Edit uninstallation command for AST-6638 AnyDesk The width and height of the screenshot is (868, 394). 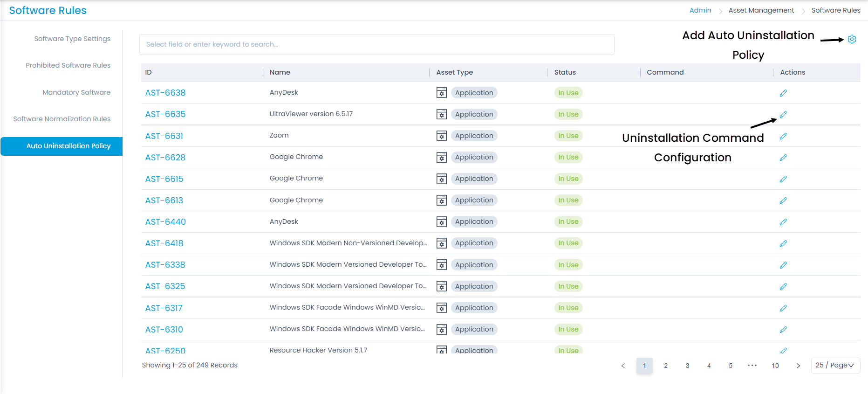[783, 93]
